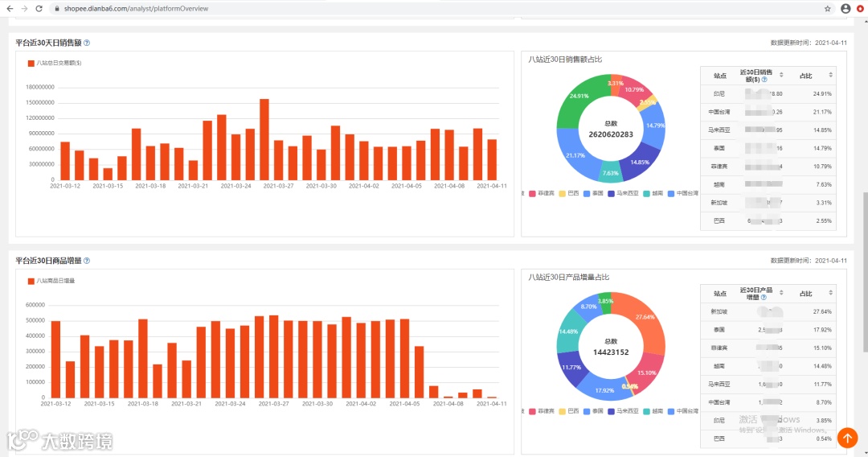Image resolution: width=868 pixels, height=457 pixels.
Task: Click 总数 14423152 center of product donut
Action: [611, 347]
